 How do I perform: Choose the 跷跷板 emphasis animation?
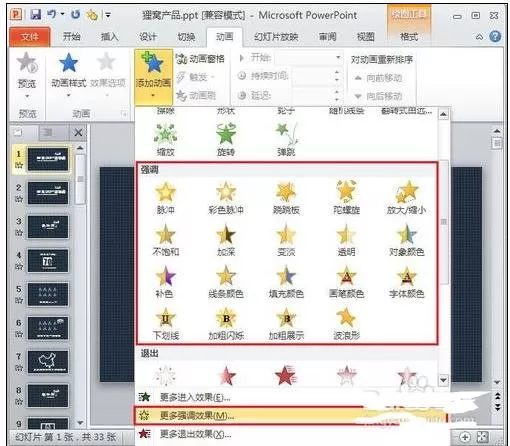286,198
